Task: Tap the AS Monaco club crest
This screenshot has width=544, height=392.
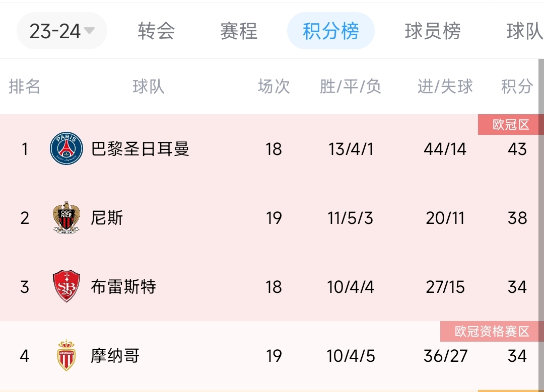Action: click(x=66, y=355)
